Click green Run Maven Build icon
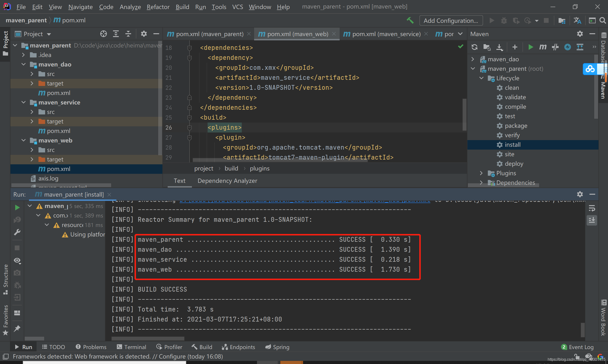This screenshot has width=608, height=364. 531,47
